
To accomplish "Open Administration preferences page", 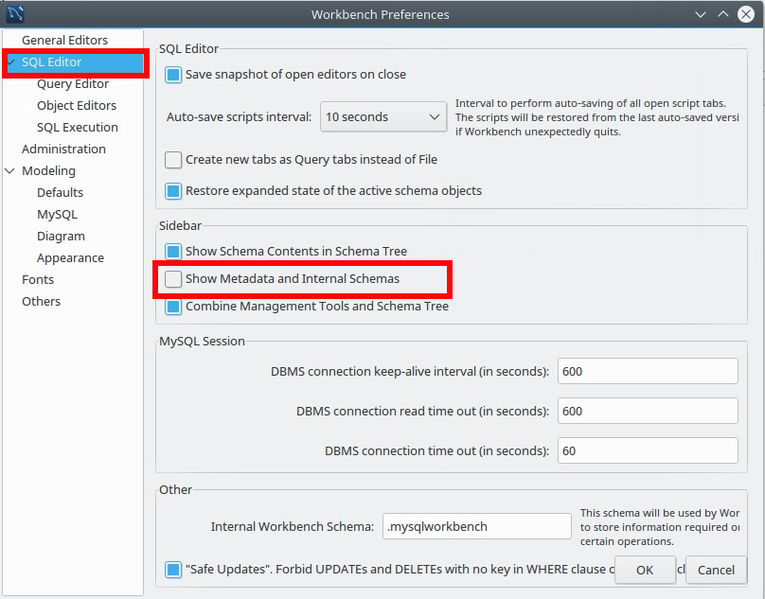I will 64,149.
